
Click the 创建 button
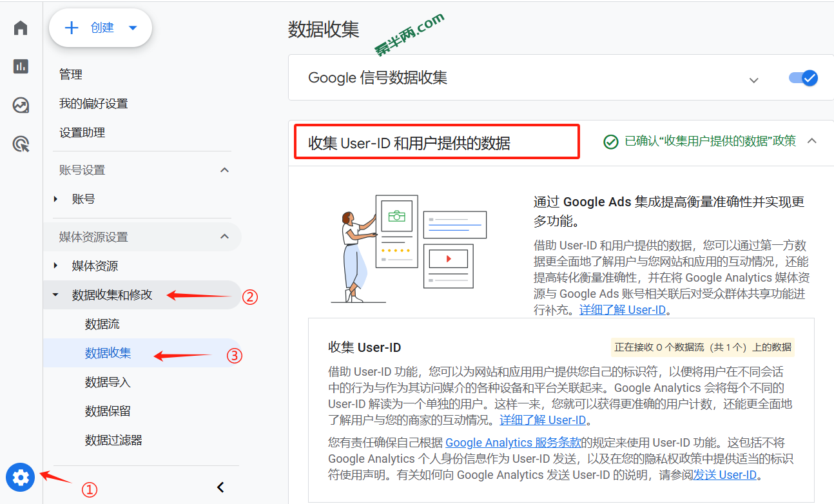point(101,28)
